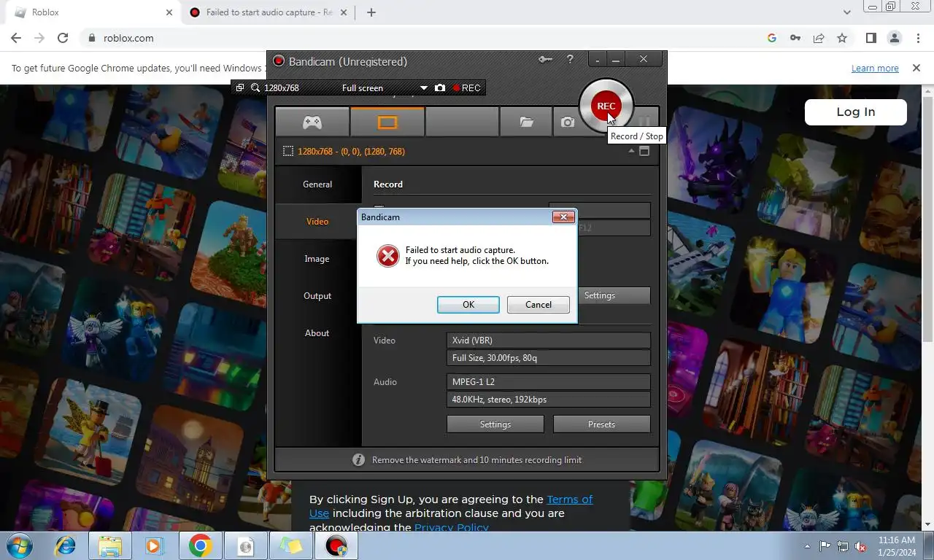Open Chrome three-dot menu

[x=917, y=38]
